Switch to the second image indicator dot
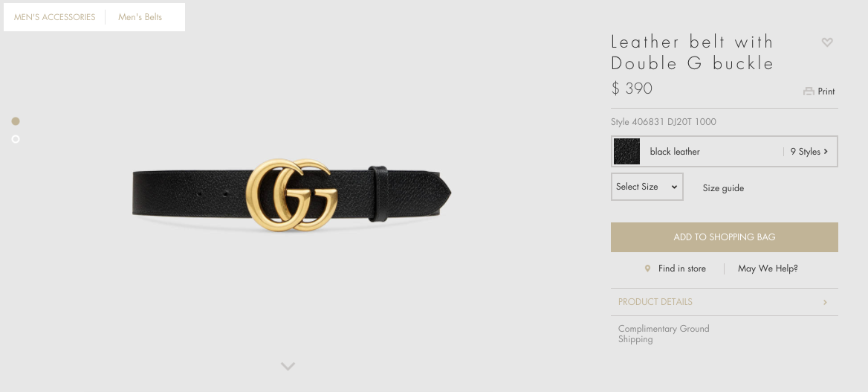The image size is (868, 392). pos(16,139)
